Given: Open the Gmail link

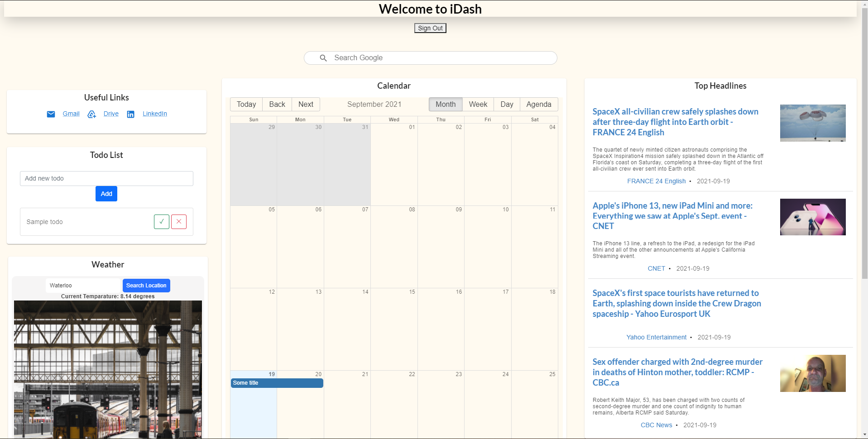Looking at the screenshot, I should tap(71, 114).
